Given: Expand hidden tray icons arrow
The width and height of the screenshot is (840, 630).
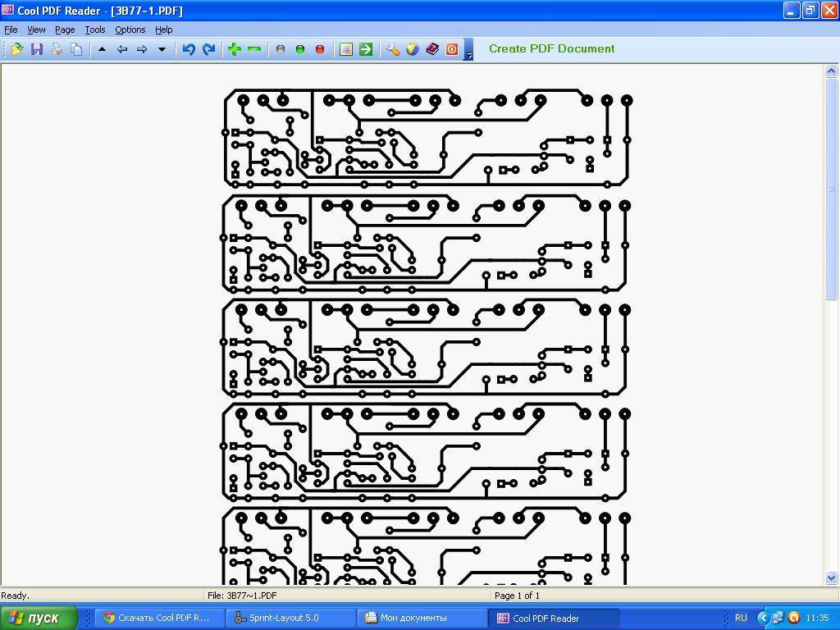Looking at the screenshot, I should (x=762, y=618).
